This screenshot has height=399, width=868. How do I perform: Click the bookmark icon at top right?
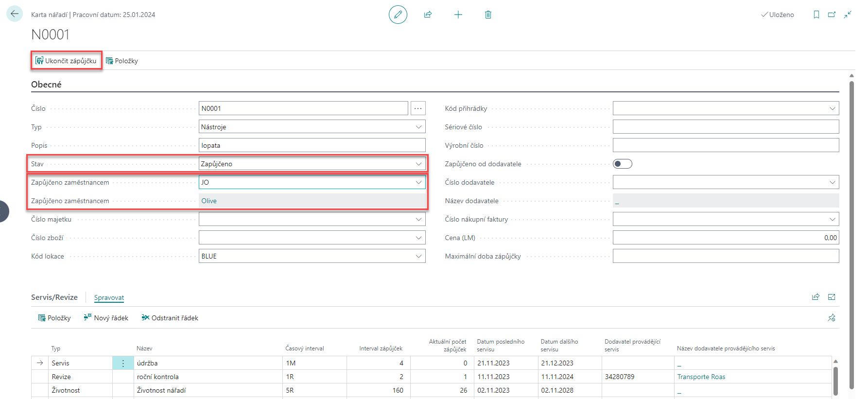(x=816, y=15)
